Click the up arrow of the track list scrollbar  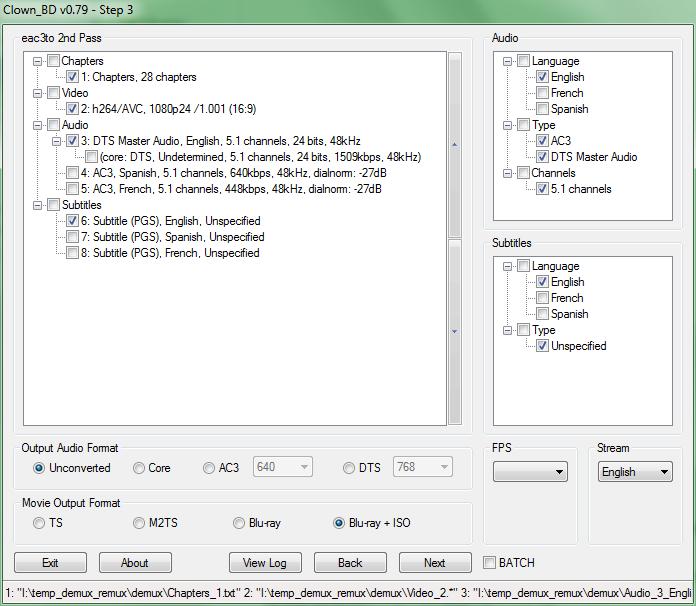point(455,145)
